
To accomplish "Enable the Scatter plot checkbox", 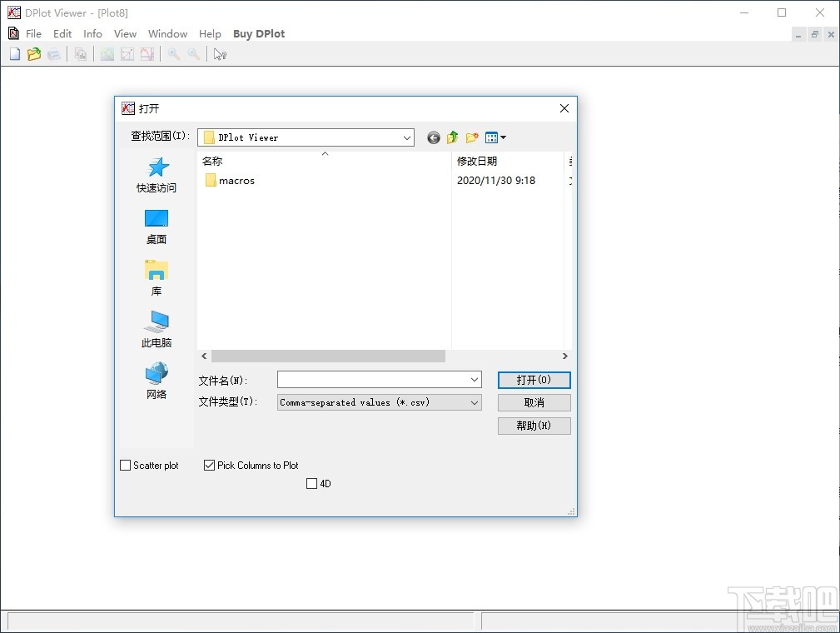I will [126, 465].
